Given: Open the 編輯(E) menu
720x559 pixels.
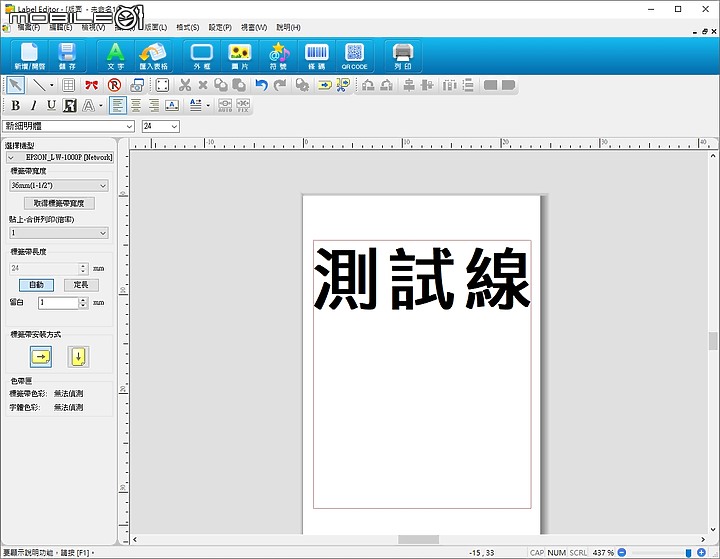Looking at the screenshot, I should (x=61, y=28).
